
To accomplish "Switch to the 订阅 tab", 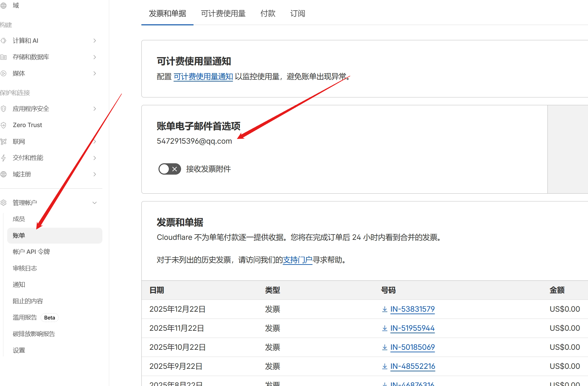I will (297, 13).
